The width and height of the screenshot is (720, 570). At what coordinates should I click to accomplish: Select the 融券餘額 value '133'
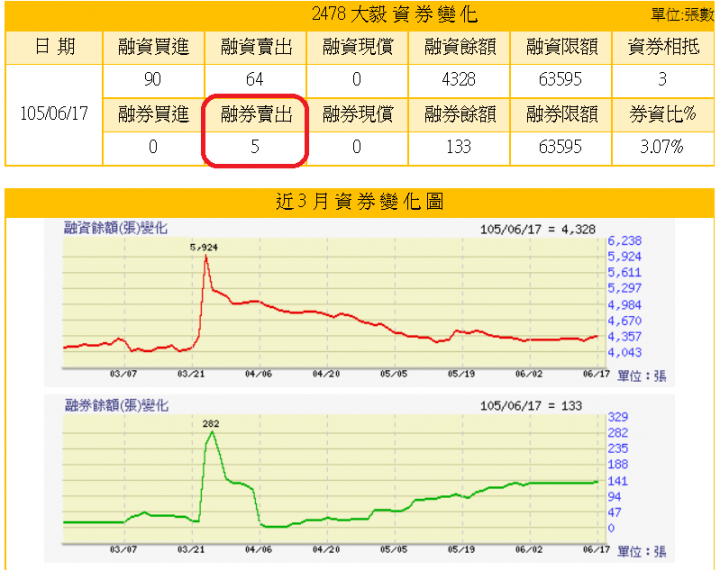(458, 147)
